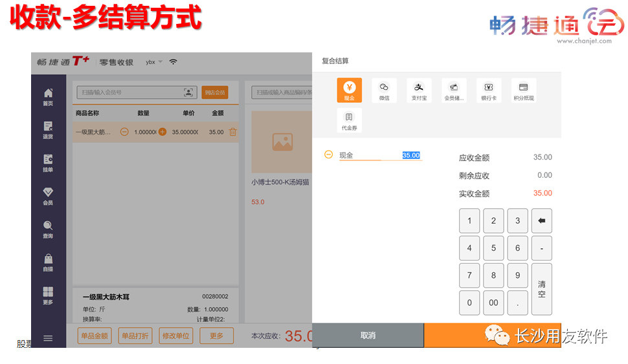Decrease quantity of 一级黑大筋 item
The height and width of the screenshot is (364, 628).
click(124, 132)
